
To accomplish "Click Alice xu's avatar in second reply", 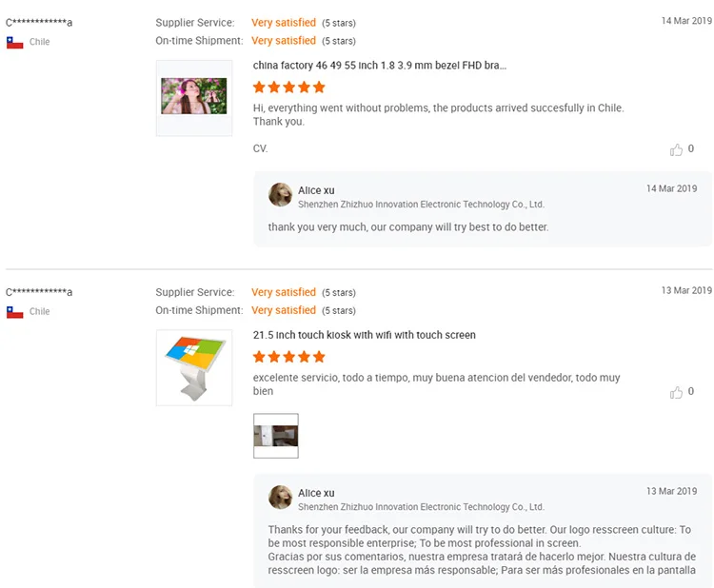I will (x=280, y=498).
